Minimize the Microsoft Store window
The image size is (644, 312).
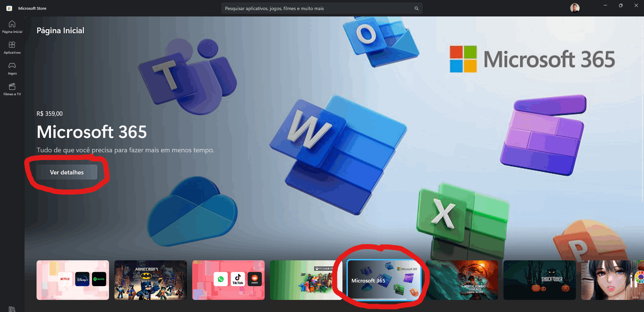coord(605,5)
